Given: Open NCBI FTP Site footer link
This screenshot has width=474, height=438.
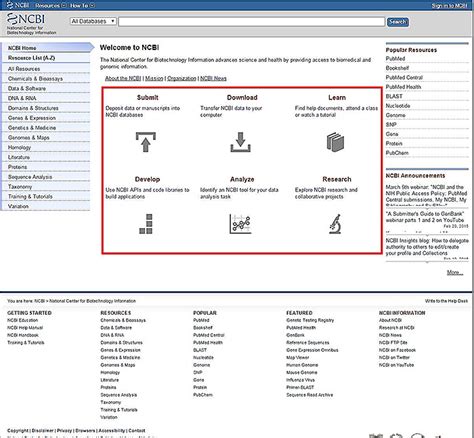Looking at the screenshot, I should [393, 343].
